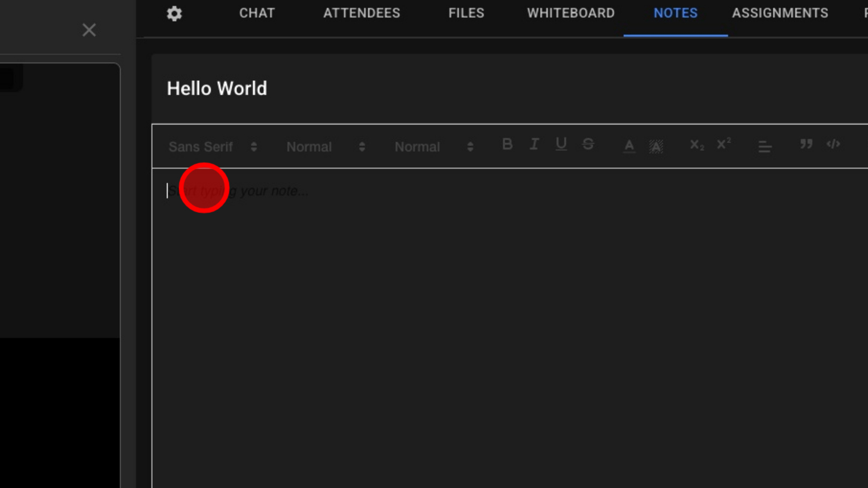Expand the Sans Serif font dropdown

[213, 147]
